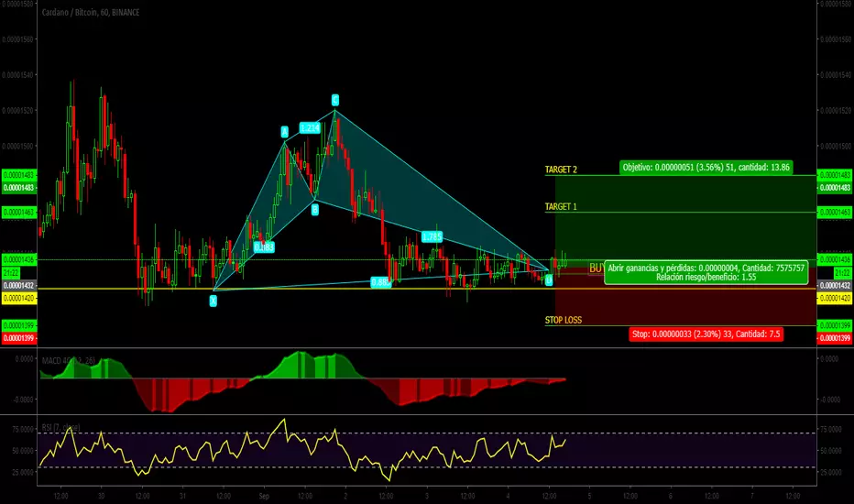Screen dimensions: 854x504
Task: Click the yellow 0.00001420 label on left axis
Action: [x=19, y=298]
